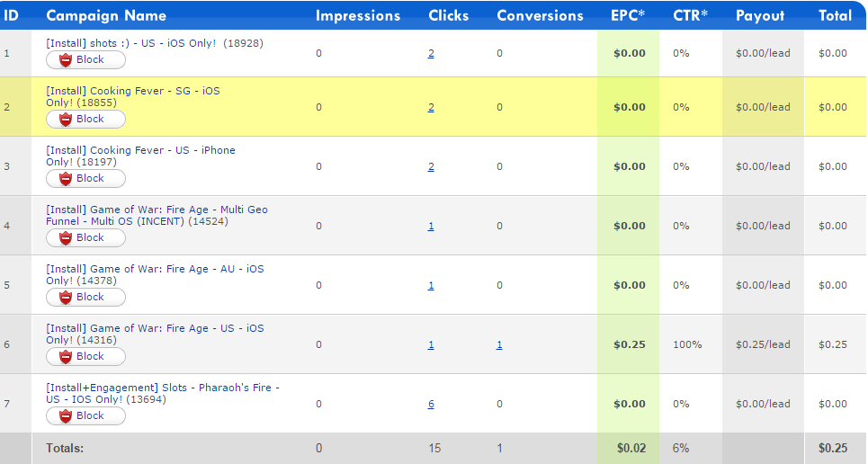This screenshot has height=464, width=868.
Task: Open Slots Pharaoh's Fire campaign link
Action: pos(162,388)
